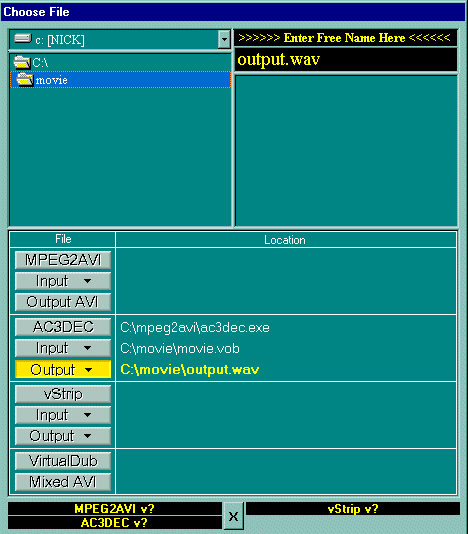Click the vStrip v? version label
The image size is (468, 534).
[353, 509]
